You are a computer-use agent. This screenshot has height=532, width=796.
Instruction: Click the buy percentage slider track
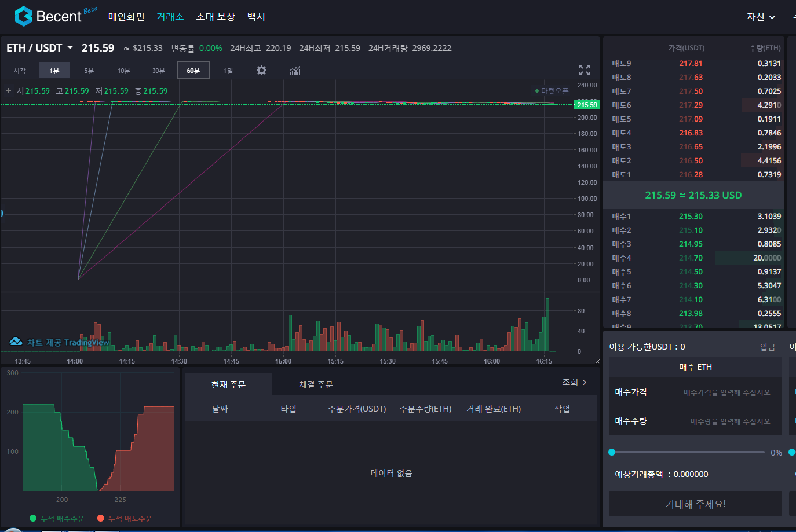click(x=688, y=452)
